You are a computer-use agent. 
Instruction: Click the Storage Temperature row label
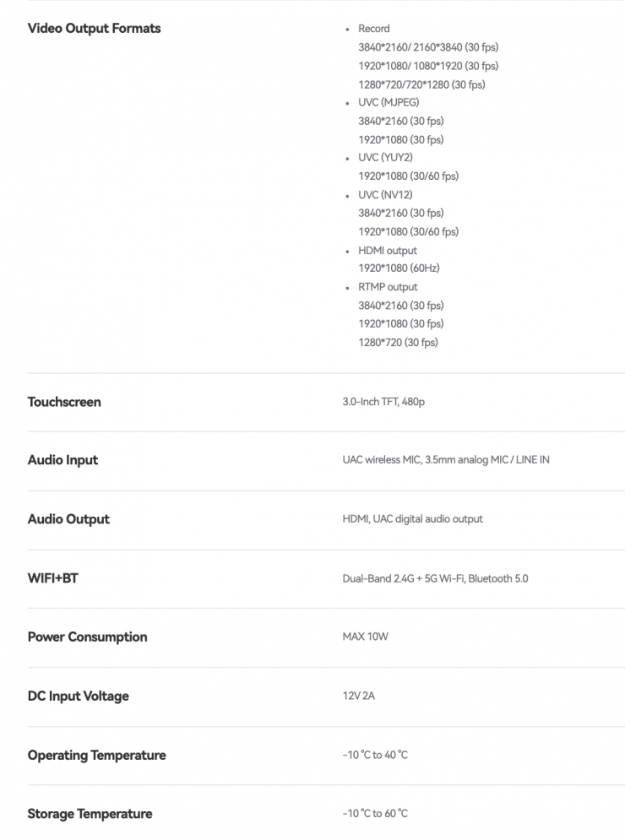pos(90,814)
